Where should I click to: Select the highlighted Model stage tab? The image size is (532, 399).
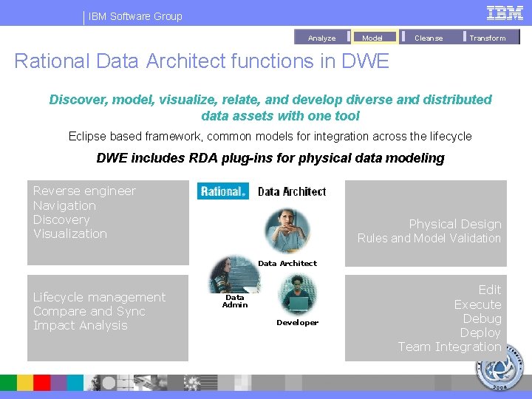coord(375,37)
